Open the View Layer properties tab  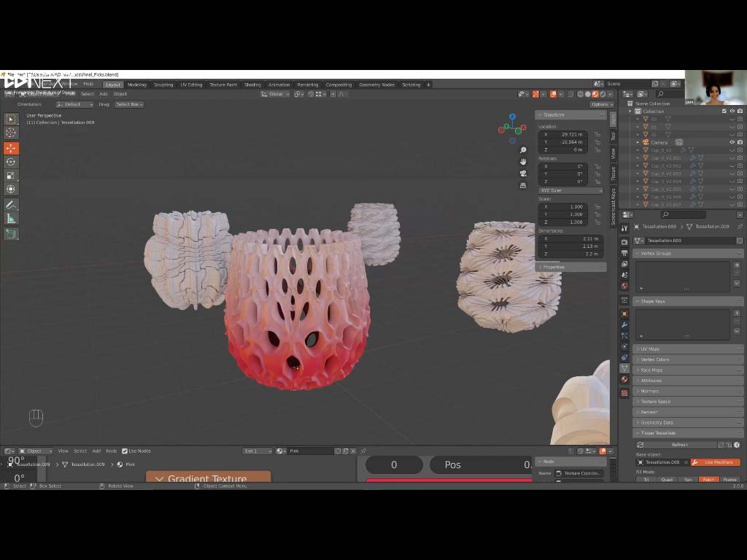pos(624,264)
